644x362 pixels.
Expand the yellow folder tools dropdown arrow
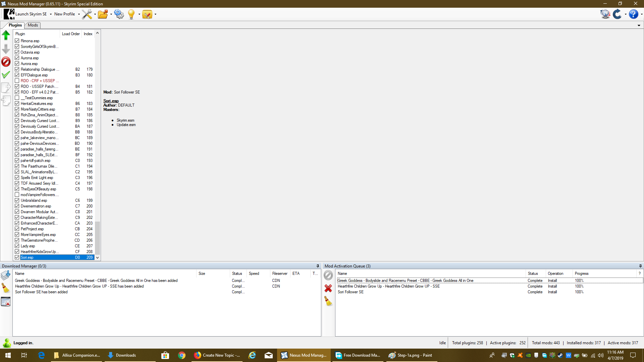tap(155, 14)
